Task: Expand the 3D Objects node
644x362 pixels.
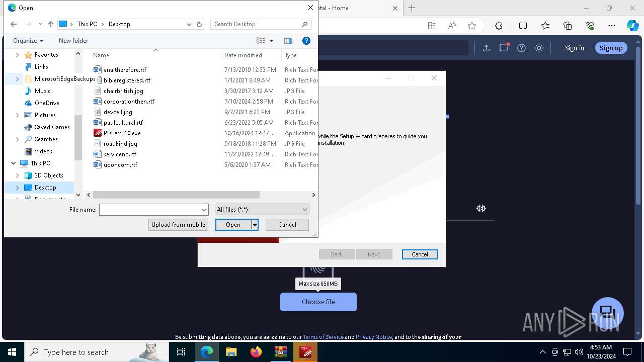Action: click(17, 175)
